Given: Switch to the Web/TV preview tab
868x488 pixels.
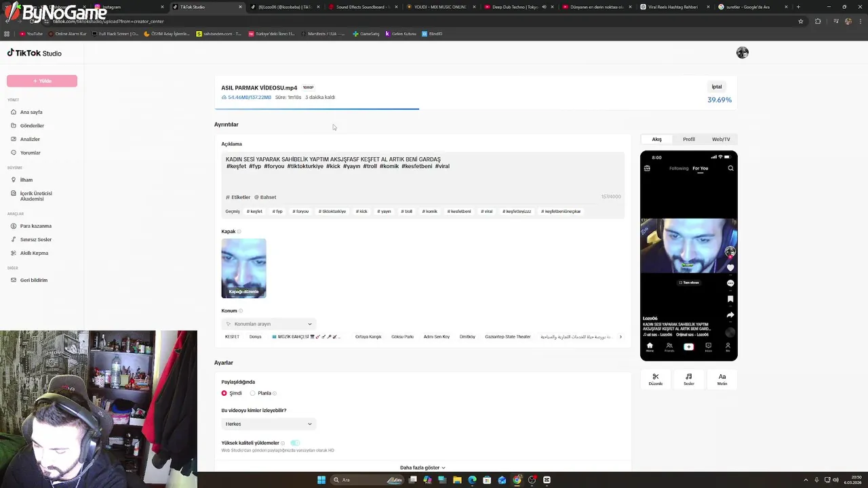Looking at the screenshot, I should coord(721,139).
